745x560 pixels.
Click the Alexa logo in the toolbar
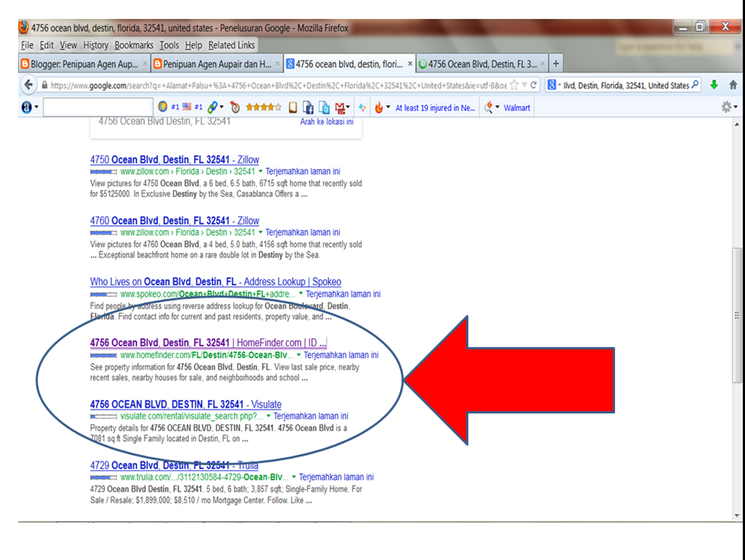point(27,107)
